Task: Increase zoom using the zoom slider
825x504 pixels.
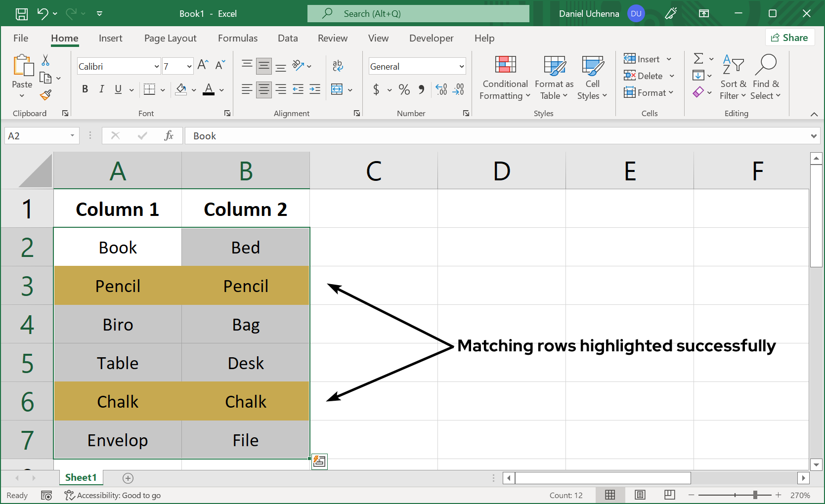Action: [779, 495]
